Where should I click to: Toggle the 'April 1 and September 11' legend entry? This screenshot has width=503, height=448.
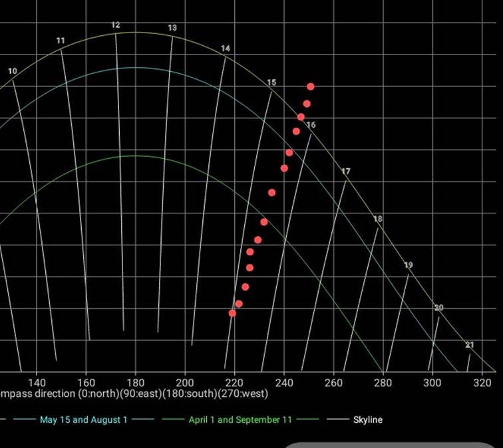(x=240, y=419)
